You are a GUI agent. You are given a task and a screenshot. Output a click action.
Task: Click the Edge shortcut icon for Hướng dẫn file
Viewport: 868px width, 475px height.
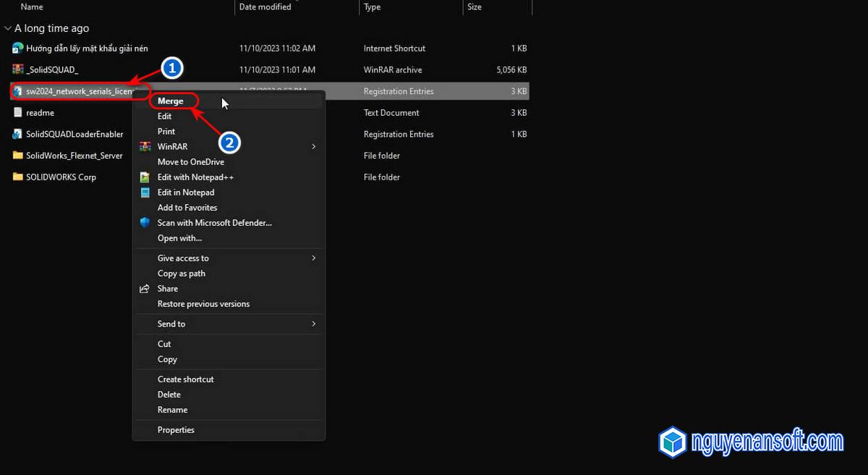[x=18, y=49]
